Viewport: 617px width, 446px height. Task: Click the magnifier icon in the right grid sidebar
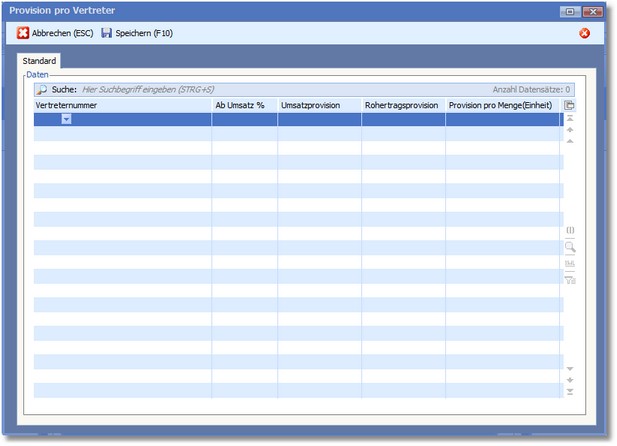[x=570, y=247]
